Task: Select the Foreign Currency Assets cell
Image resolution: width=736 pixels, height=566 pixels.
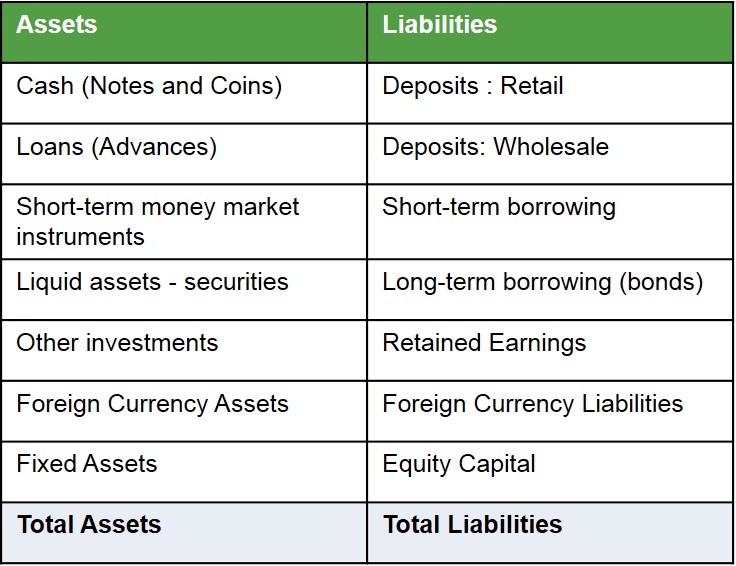Action: 152,404
